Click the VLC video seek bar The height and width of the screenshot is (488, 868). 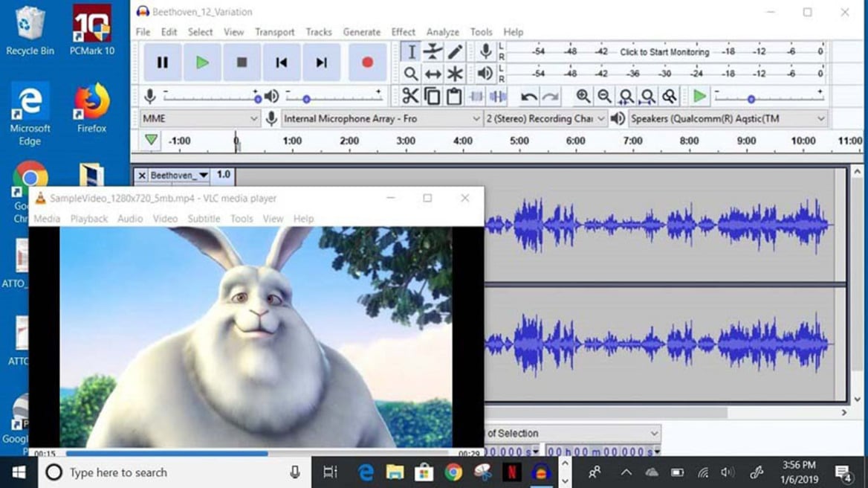[x=257, y=453]
